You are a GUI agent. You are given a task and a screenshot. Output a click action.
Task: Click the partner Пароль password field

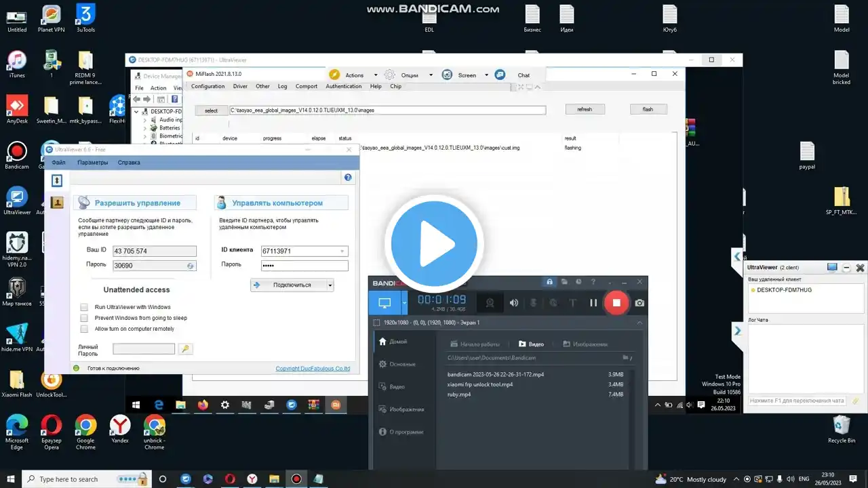coord(304,265)
